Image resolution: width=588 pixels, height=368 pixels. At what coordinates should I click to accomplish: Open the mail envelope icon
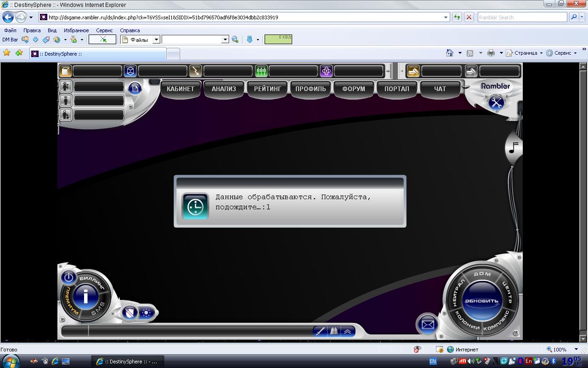point(427,325)
